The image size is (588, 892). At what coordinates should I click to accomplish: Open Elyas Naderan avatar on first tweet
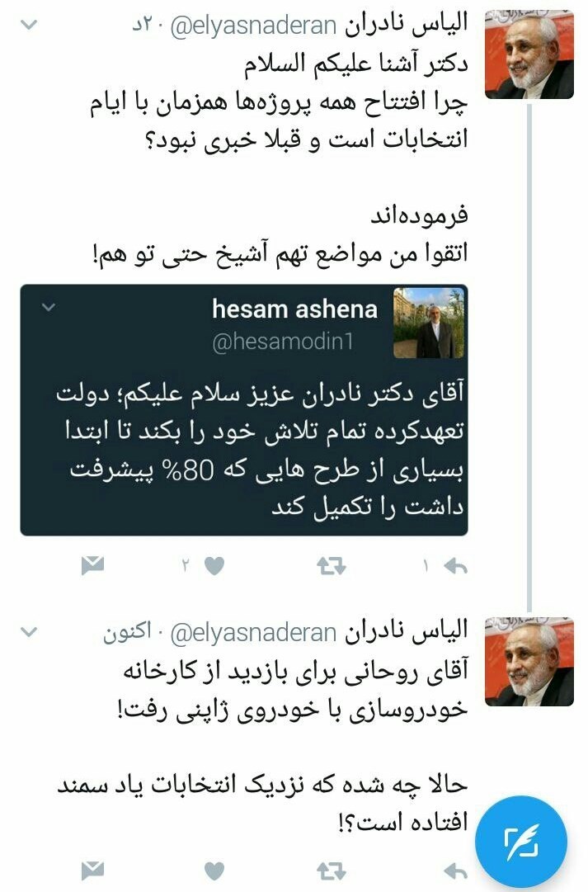click(x=529, y=54)
